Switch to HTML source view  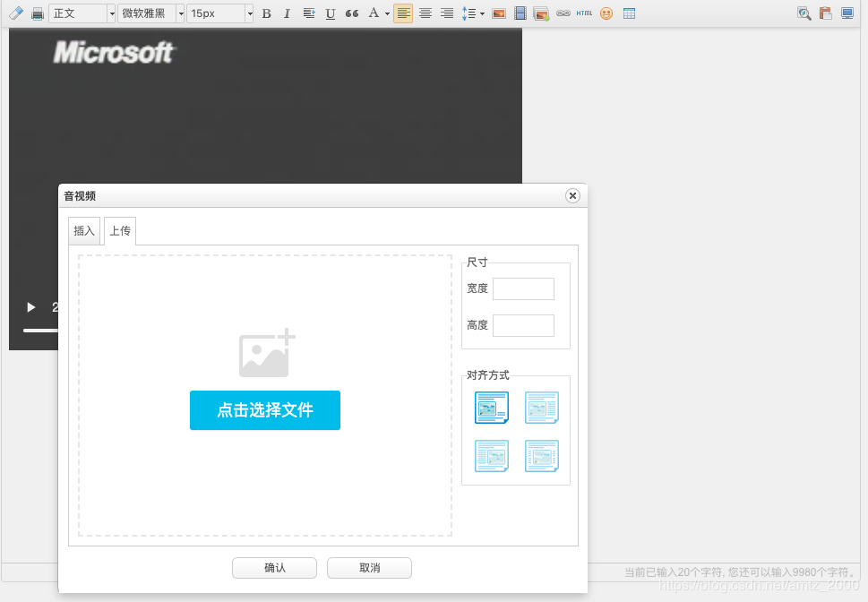[584, 13]
